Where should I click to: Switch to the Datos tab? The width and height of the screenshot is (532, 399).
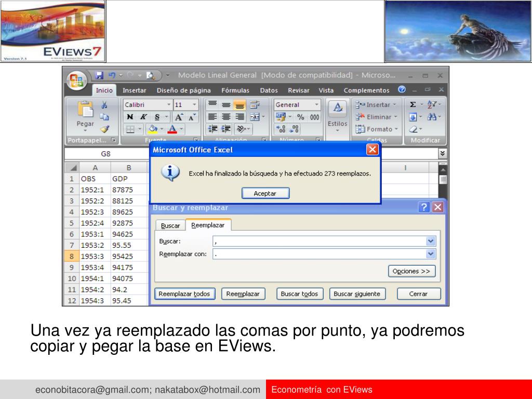(x=269, y=90)
